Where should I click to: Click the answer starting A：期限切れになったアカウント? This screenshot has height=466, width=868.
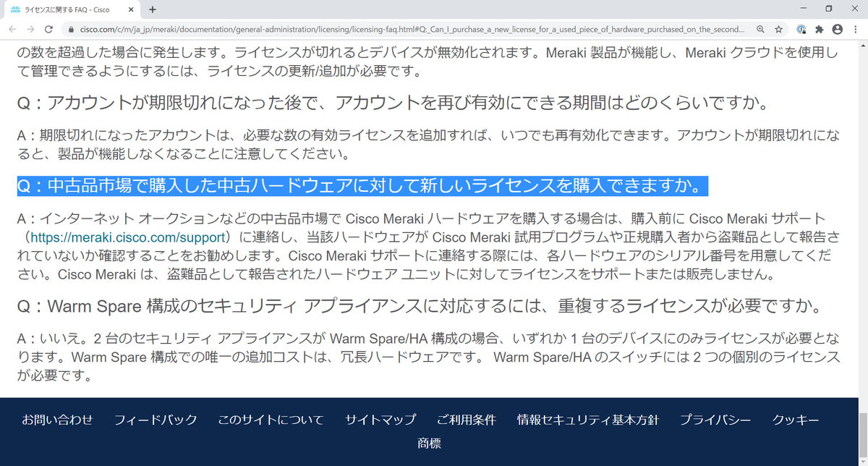[428, 144]
